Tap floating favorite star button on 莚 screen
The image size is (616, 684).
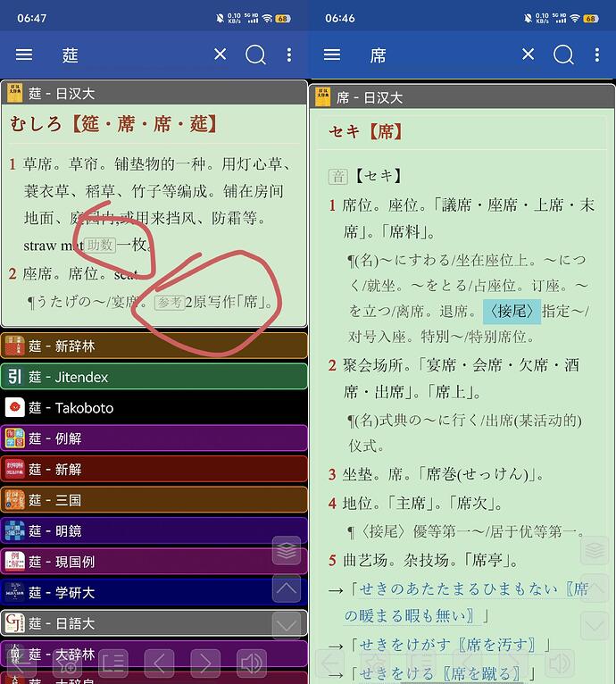[x=68, y=663]
